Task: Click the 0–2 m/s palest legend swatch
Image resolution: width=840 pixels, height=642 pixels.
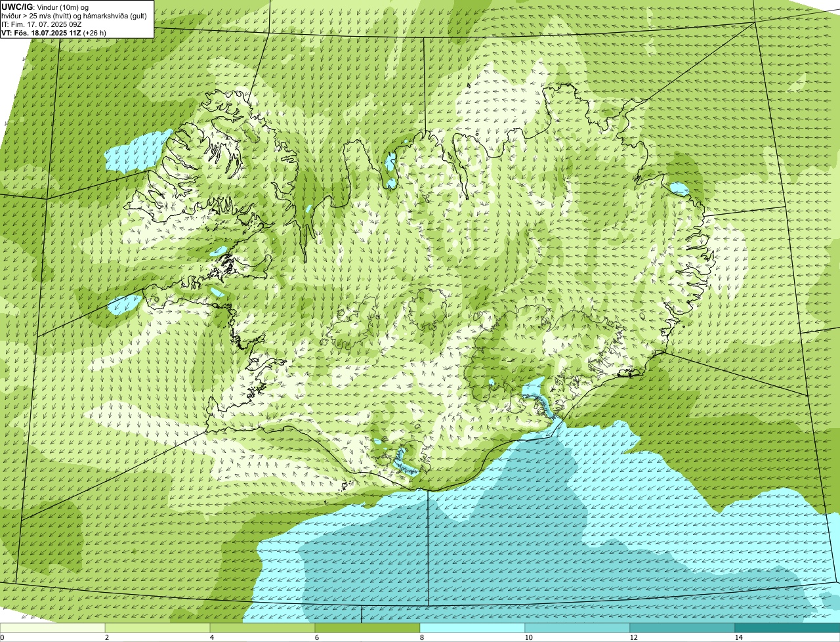Action: [52, 628]
